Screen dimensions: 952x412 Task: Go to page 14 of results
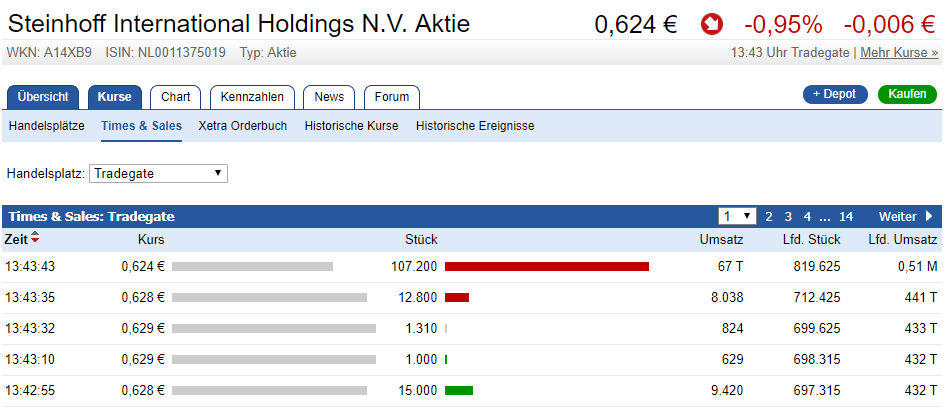[846, 216]
